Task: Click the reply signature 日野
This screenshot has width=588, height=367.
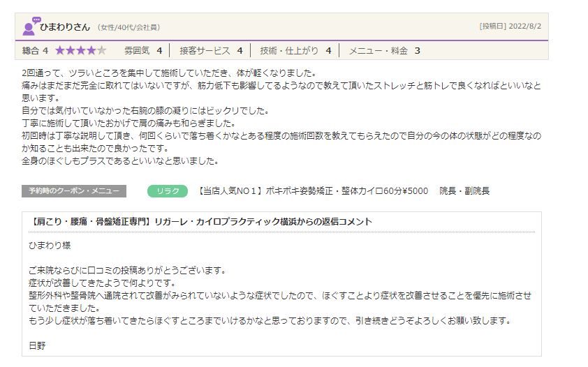Action: [x=37, y=346]
